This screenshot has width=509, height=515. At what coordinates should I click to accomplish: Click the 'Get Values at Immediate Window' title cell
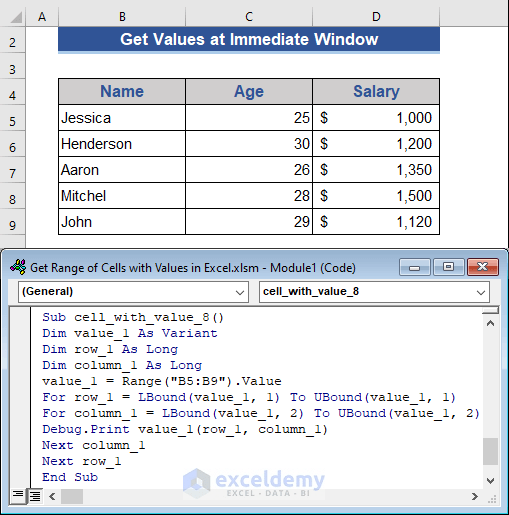coord(249,39)
